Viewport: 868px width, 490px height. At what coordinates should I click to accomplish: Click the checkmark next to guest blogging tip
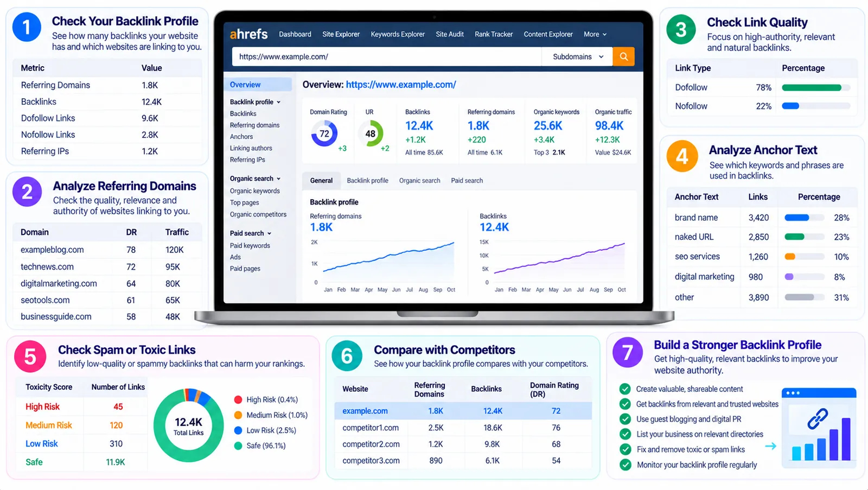[x=626, y=419]
